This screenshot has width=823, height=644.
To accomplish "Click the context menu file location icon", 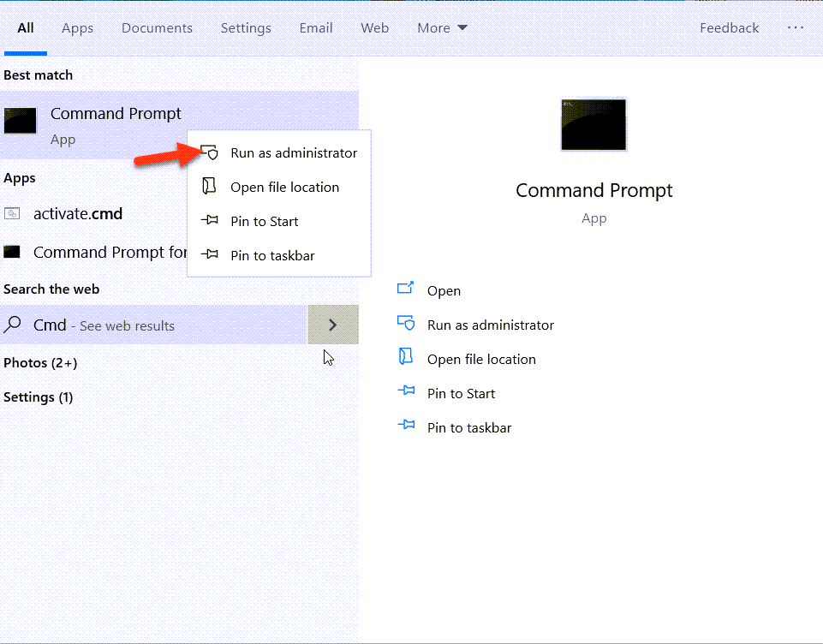I will (x=210, y=187).
